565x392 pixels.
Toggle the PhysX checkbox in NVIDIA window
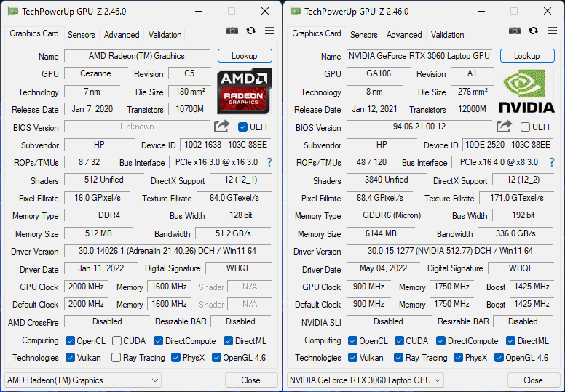459,358
